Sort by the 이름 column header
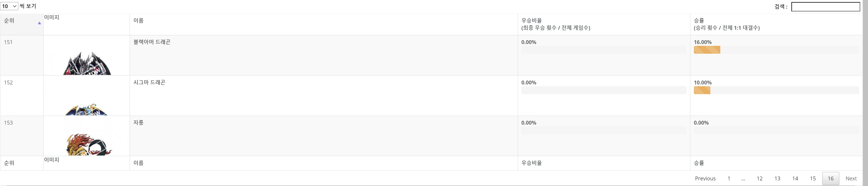868x186 pixels. click(324, 24)
